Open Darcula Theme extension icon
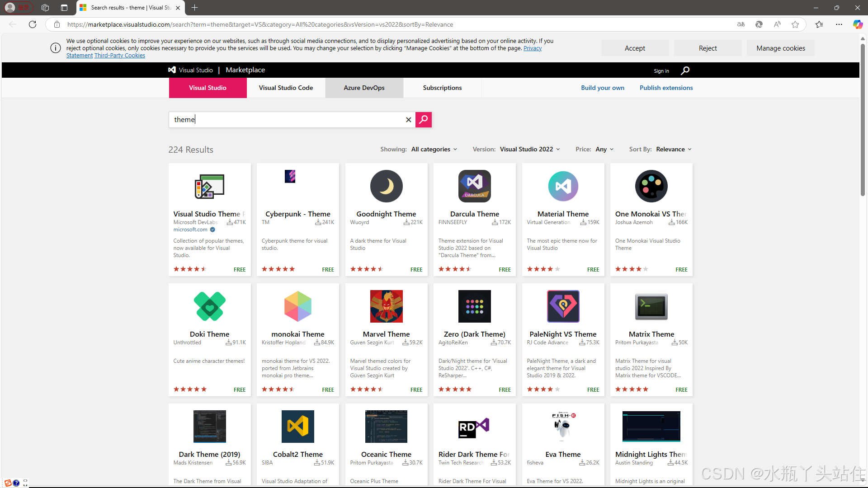 (x=474, y=186)
